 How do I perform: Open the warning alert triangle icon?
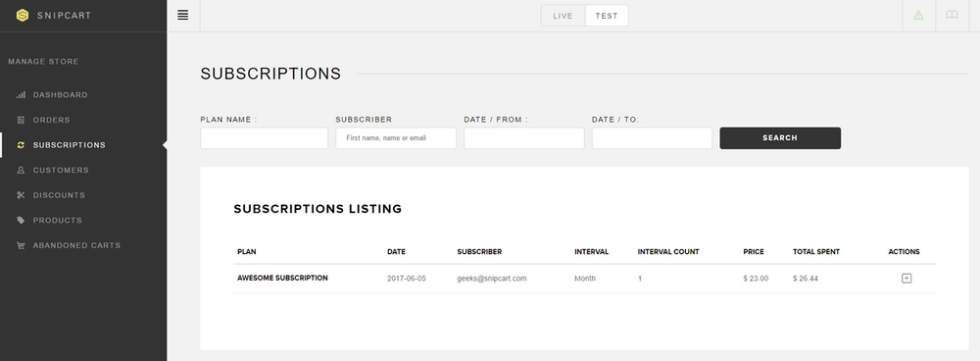pyautogui.click(x=918, y=15)
